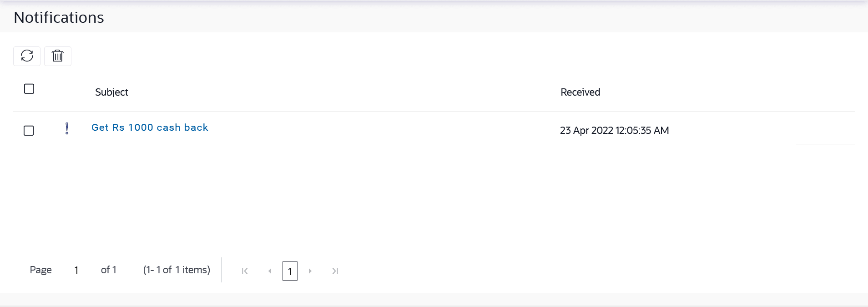868x307 pixels.
Task: Click the "(1-1 of 1 items)" summary
Action: point(177,270)
